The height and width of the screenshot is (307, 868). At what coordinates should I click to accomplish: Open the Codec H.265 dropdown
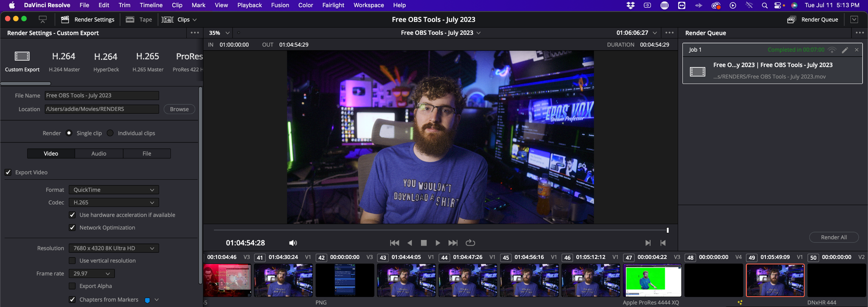[x=114, y=202]
